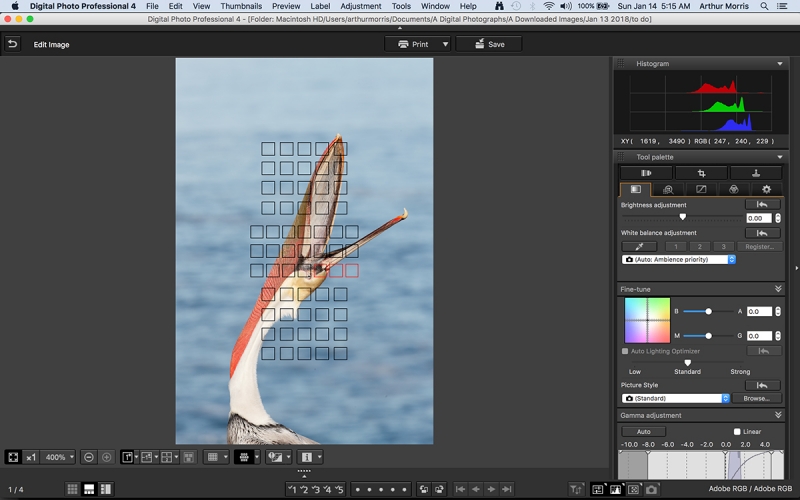
Task: Click the zoom out minus icon
Action: [x=89, y=457]
